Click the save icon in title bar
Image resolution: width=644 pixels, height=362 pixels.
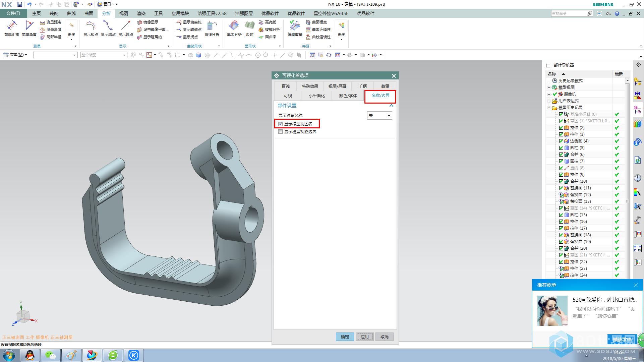point(20,4)
